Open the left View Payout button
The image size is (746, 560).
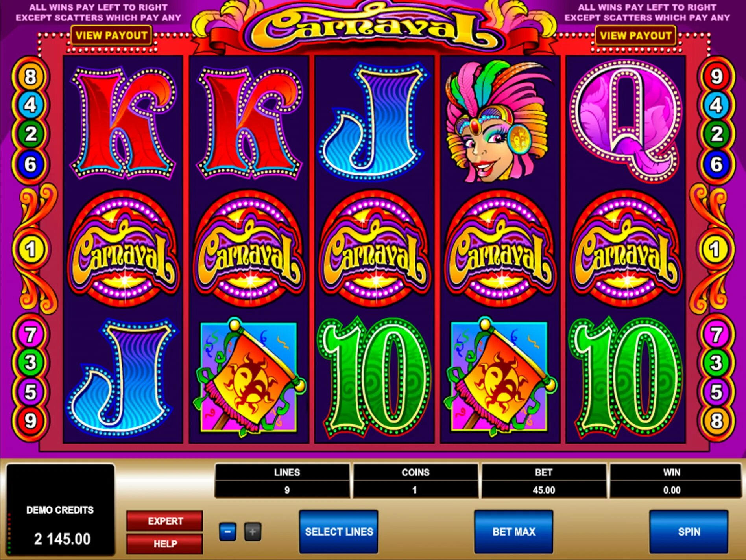[111, 35]
